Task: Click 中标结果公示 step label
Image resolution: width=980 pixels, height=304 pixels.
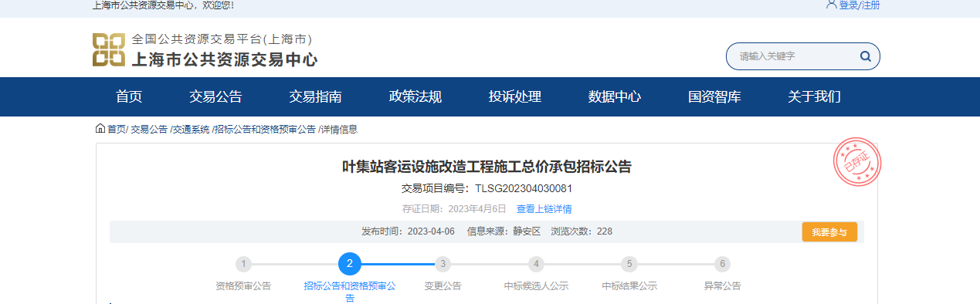Action: point(629,286)
